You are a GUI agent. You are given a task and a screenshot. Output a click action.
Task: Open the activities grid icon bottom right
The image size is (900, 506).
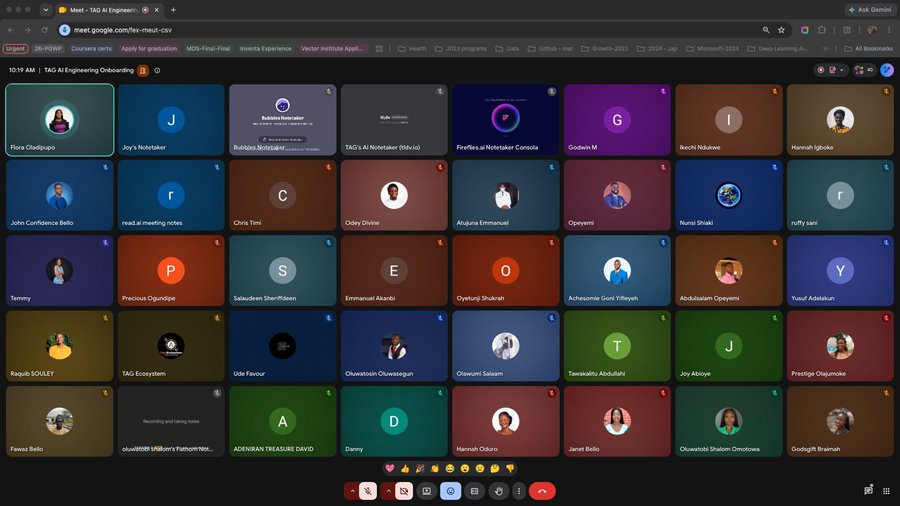tap(887, 491)
